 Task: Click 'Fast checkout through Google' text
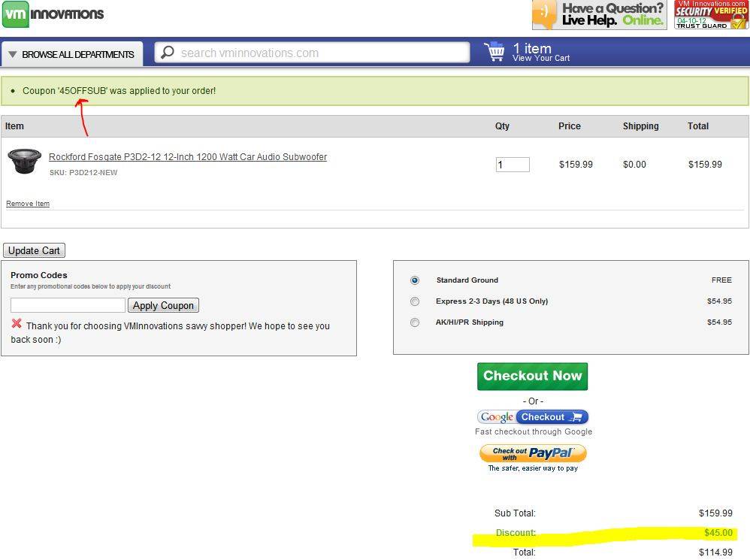[x=534, y=431]
